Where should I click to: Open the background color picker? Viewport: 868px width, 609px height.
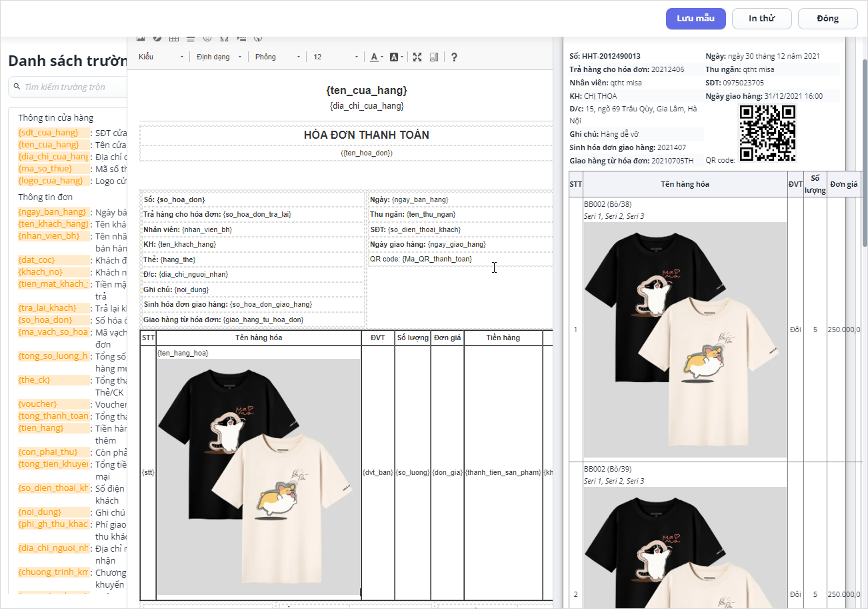[x=395, y=57]
